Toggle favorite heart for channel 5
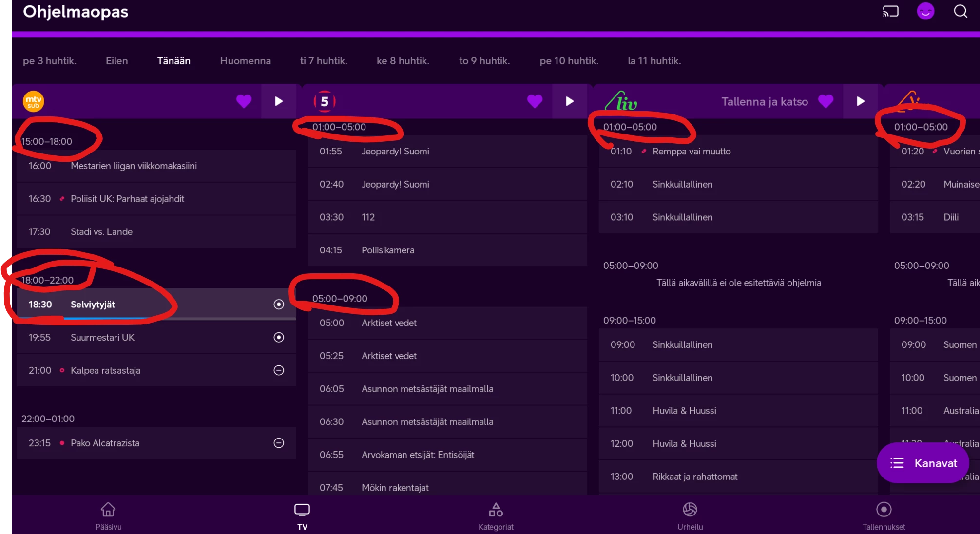Image resolution: width=980 pixels, height=534 pixels. 535,101
